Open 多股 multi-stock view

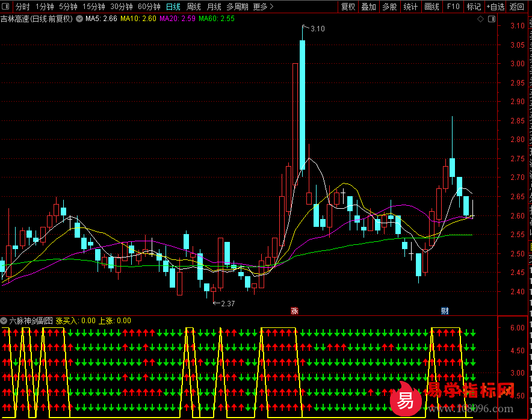click(x=389, y=7)
